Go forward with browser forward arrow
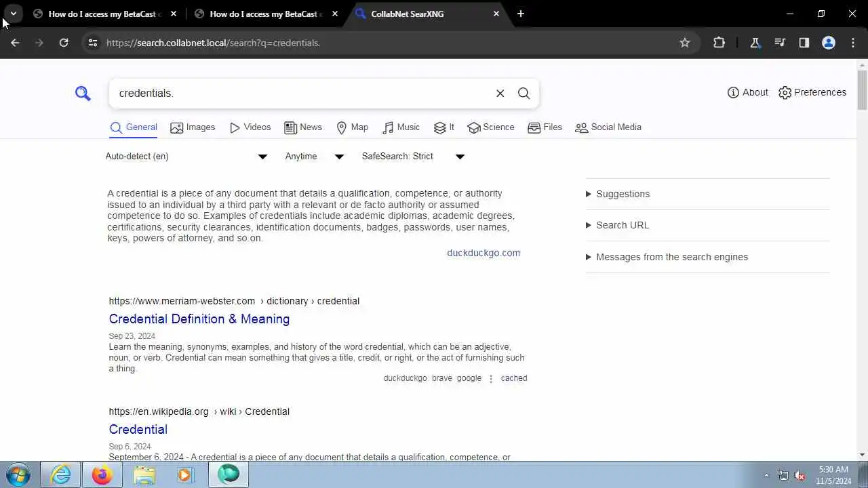 click(39, 43)
